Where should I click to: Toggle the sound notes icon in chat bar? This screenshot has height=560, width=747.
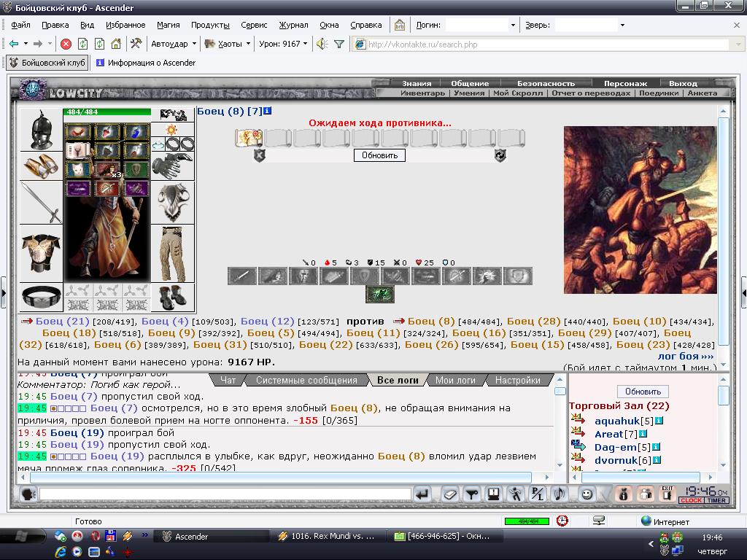tap(560, 494)
